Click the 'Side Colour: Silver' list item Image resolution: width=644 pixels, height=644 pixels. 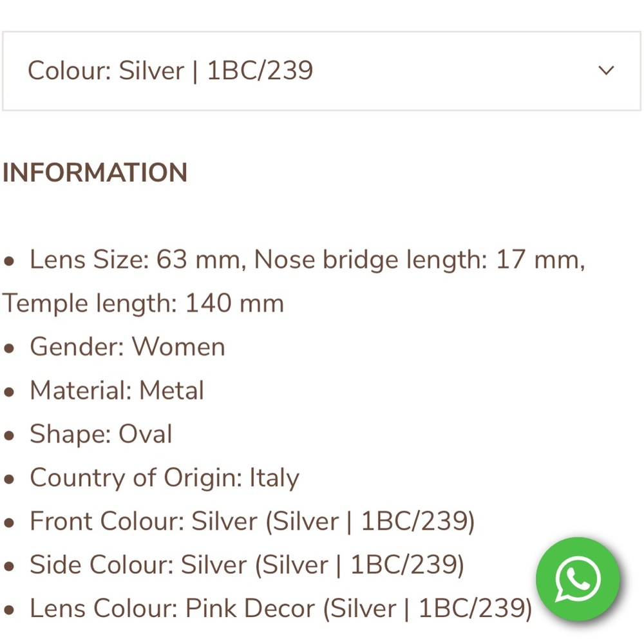point(247,565)
